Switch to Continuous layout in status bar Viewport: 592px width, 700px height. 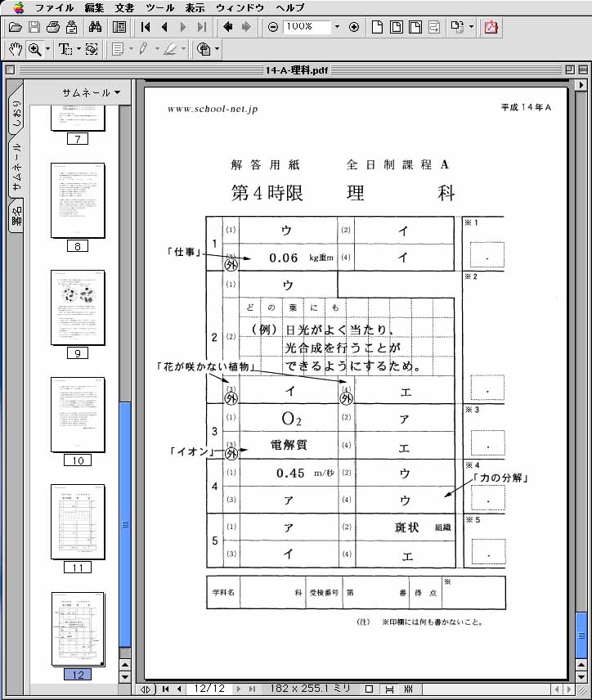(389, 689)
